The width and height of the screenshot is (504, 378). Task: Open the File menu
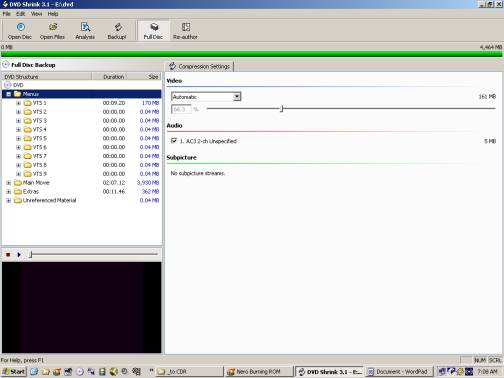click(x=6, y=14)
